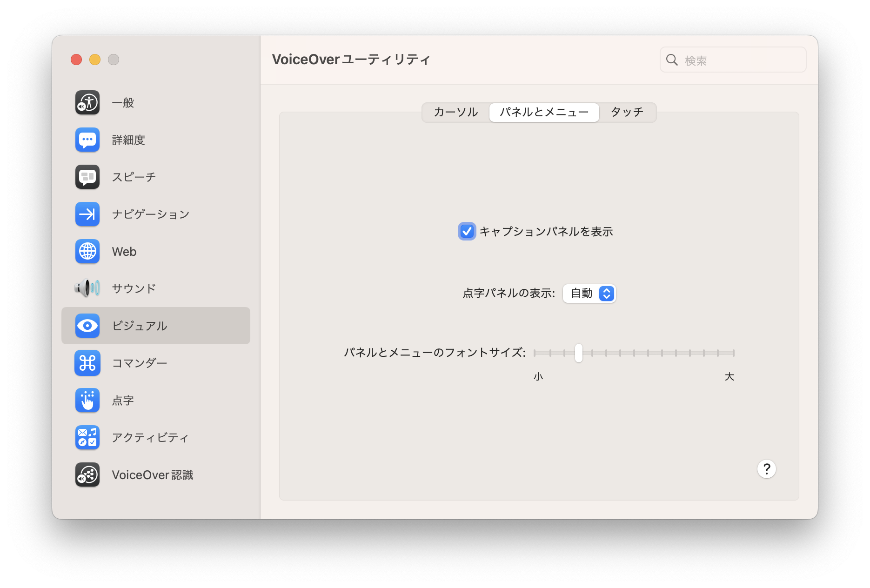Toggle the caption panel display setting
This screenshot has height=588, width=870.
467,231
